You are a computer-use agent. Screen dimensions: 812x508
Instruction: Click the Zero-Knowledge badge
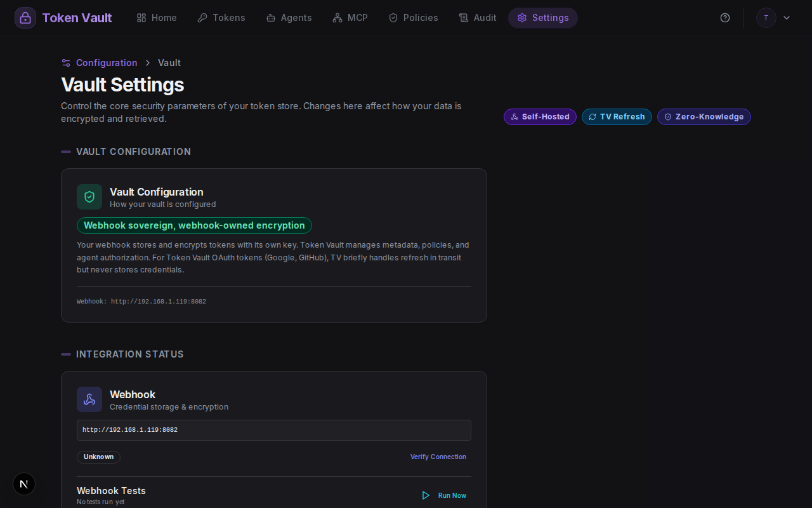[x=704, y=117]
